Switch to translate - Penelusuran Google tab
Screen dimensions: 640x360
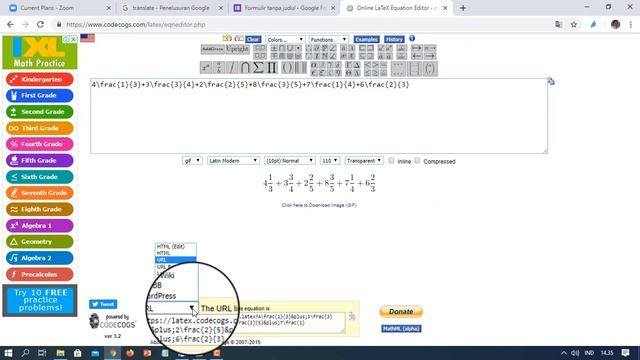(x=173, y=8)
